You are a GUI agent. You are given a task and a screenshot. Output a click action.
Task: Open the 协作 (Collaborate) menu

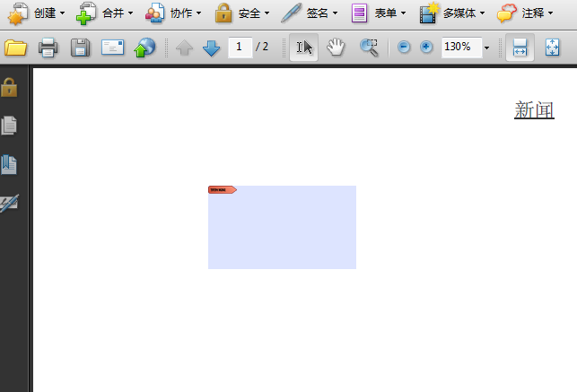[x=173, y=13]
